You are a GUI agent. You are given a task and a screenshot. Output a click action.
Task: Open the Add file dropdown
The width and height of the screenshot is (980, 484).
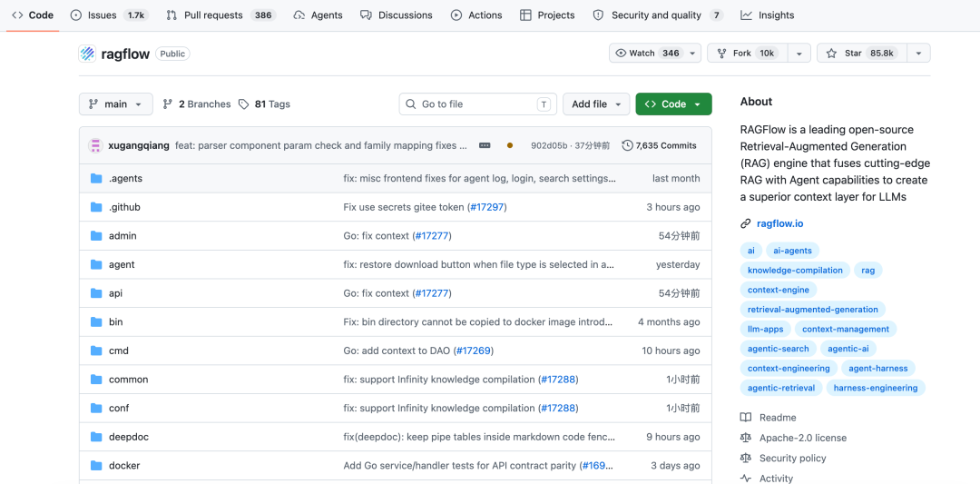[x=596, y=104]
